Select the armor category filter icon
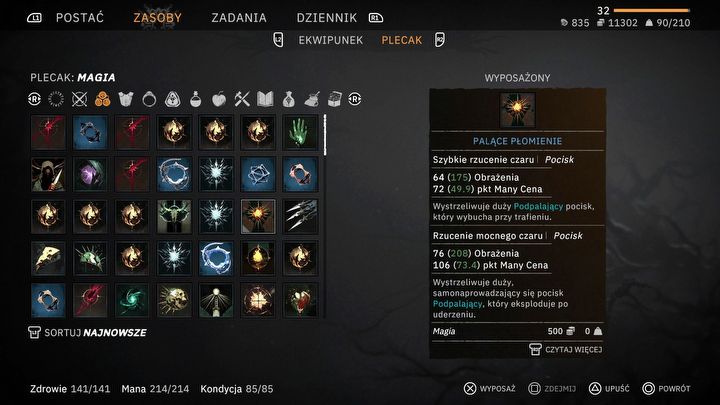720x405 pixels. click(125, 99)
